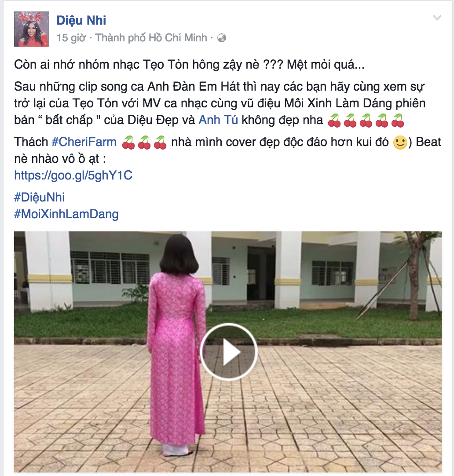Open Diệu Nhi's profile picture
Viewport: 454px width, 476px height.
[32, 29]
